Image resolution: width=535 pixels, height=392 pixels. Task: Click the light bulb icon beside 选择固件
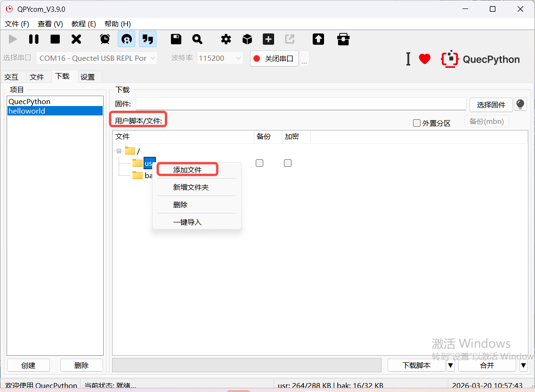click(520, 104)
